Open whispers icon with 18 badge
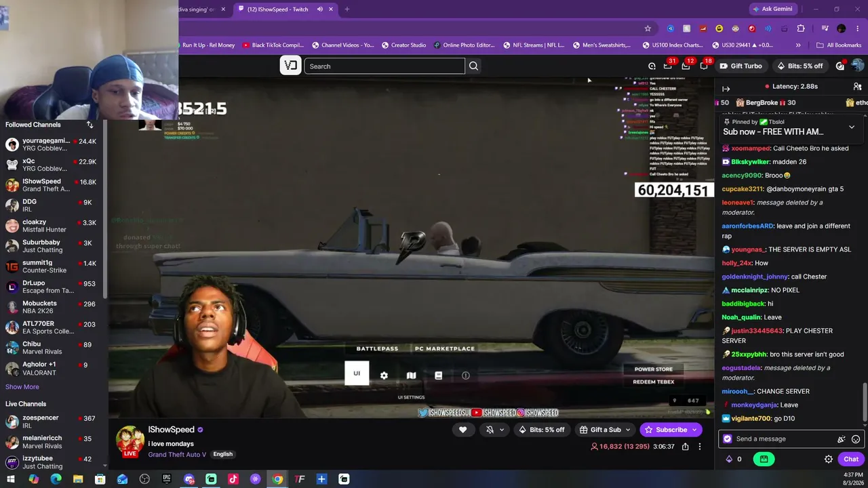This screenshot has height=488, width=868. (704, 66)
